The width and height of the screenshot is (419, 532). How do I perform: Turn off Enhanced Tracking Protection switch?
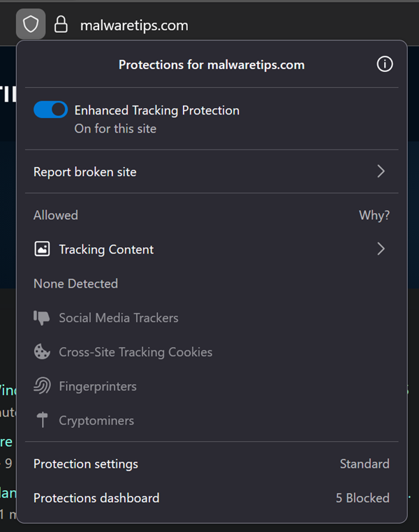pos(50,110)
